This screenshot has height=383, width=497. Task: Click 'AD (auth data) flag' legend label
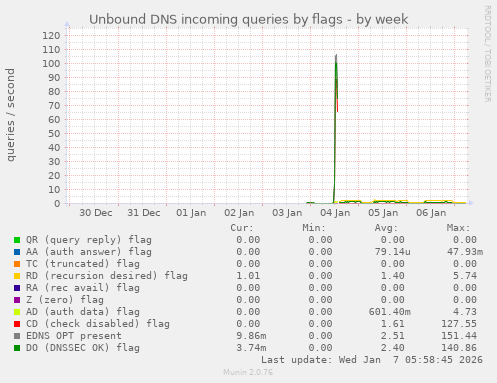click(83, 312)
